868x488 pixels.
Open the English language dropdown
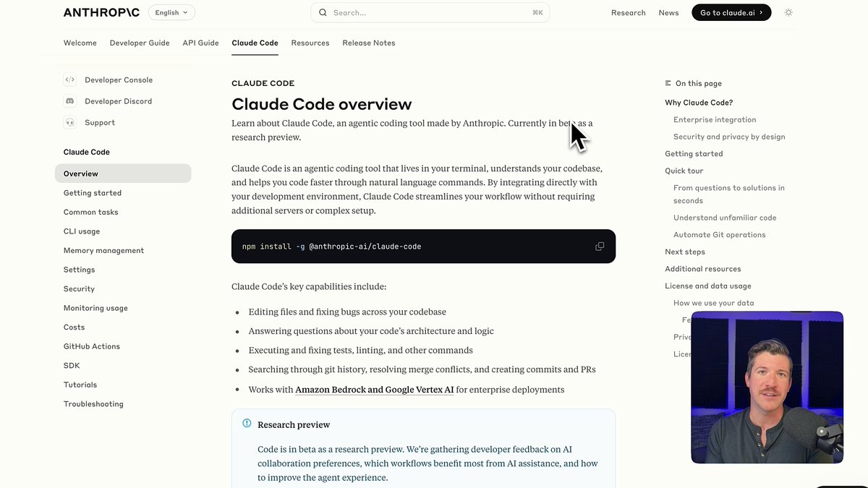(171, 12)
